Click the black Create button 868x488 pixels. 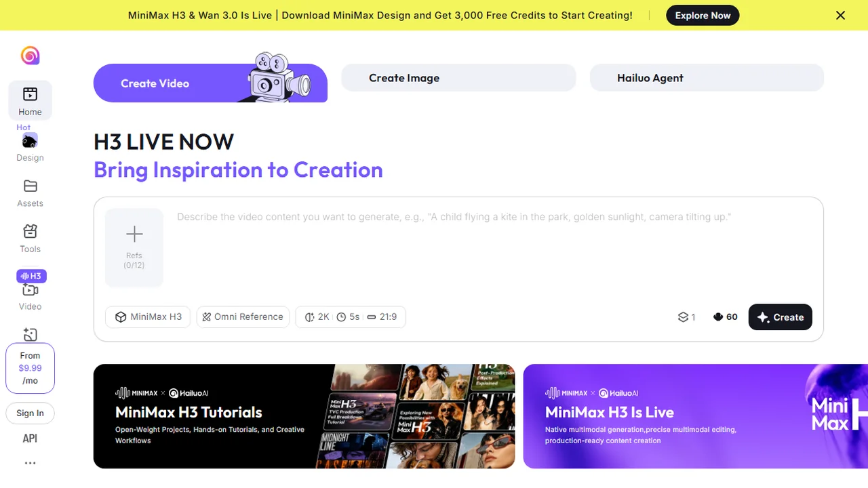(780, 317)
